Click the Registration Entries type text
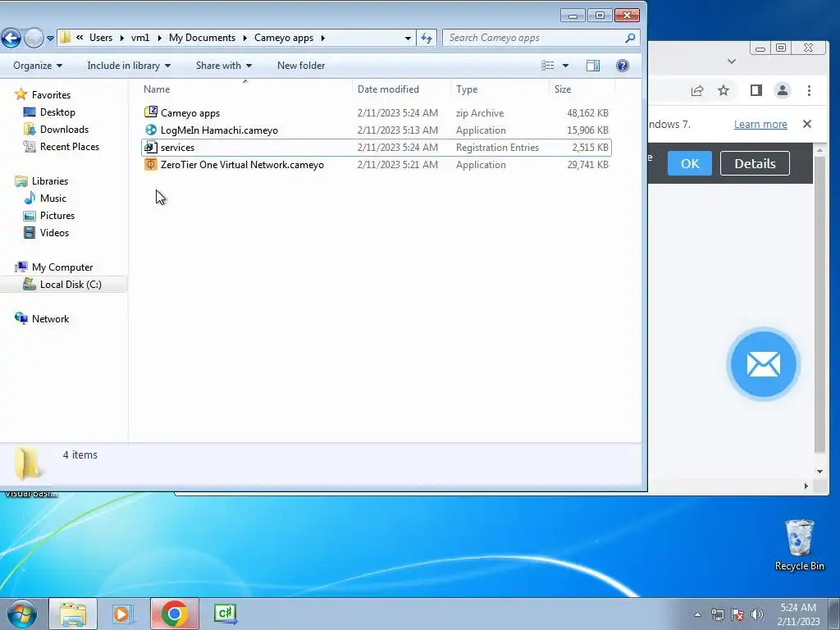Screen dimensions: 840x630 (497, 148)
